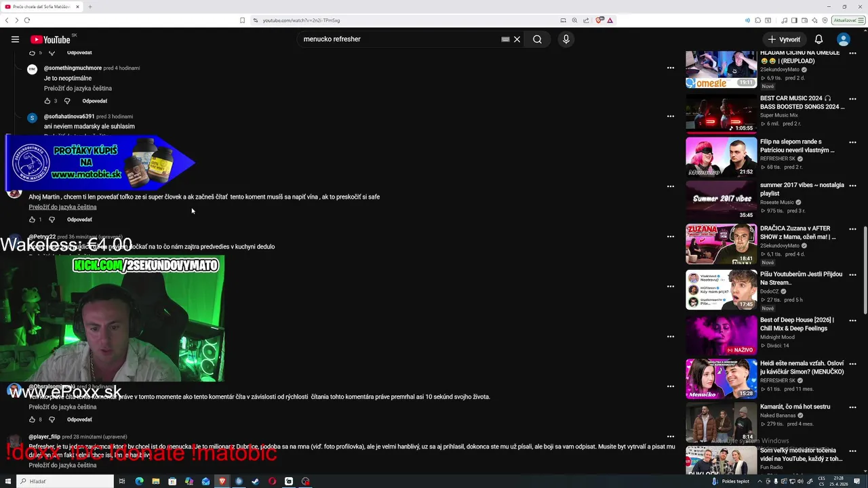868x488 pixels.
Task: Reload the page in the browser
Action: [x=27, y=20]
